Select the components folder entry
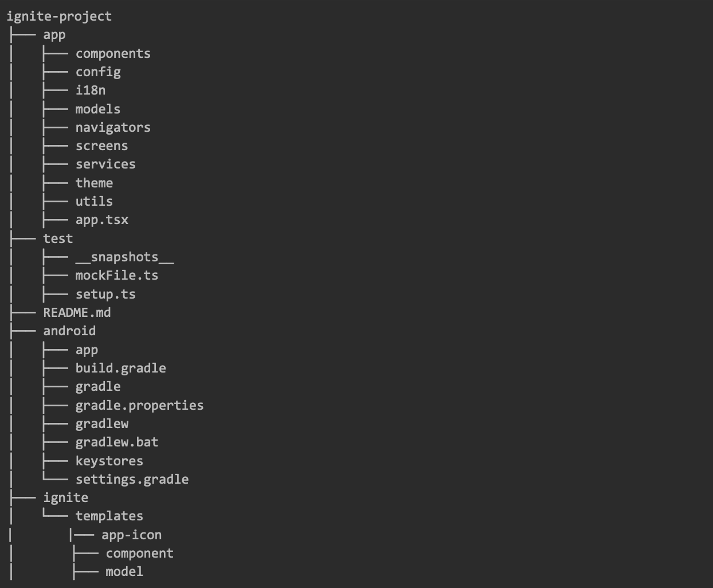Image resolution: width=713 pixels, height=588 pixels. coord(113,54)
